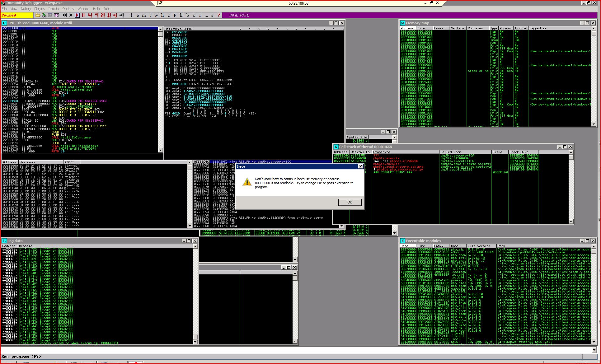This screenshot has height=364, width=601.
Task: Click the INFILTRATE banner
Action: 239,15
